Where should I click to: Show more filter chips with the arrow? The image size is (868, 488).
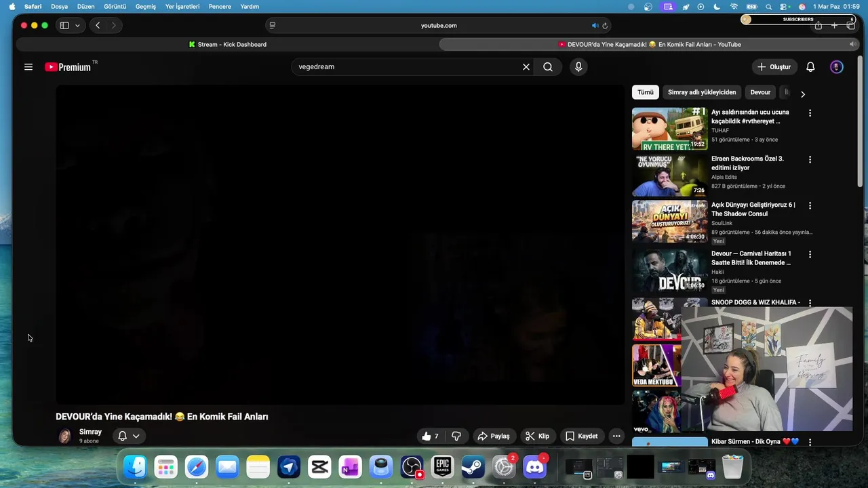pyautogui.click(x=803, y=94)
